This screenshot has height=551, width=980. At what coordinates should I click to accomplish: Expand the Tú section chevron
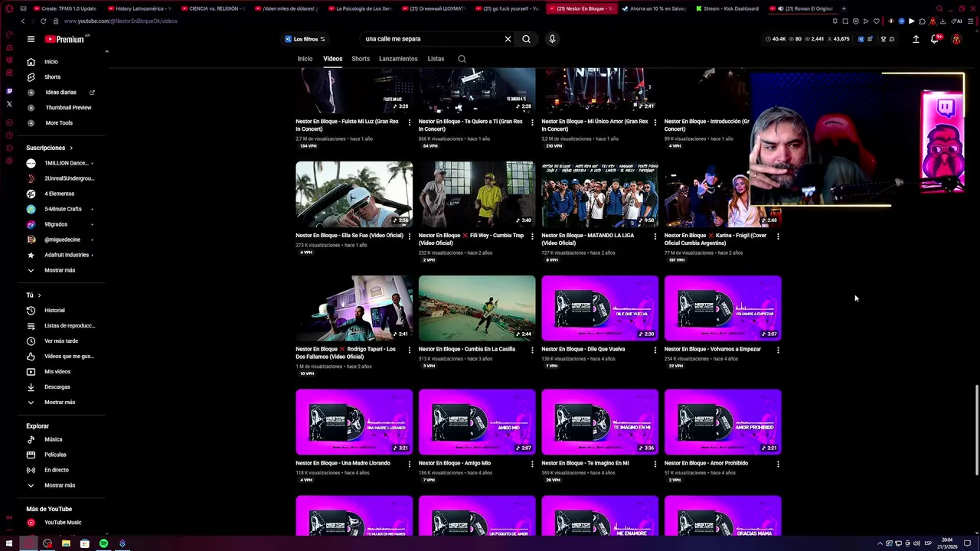tap(39, 295)
